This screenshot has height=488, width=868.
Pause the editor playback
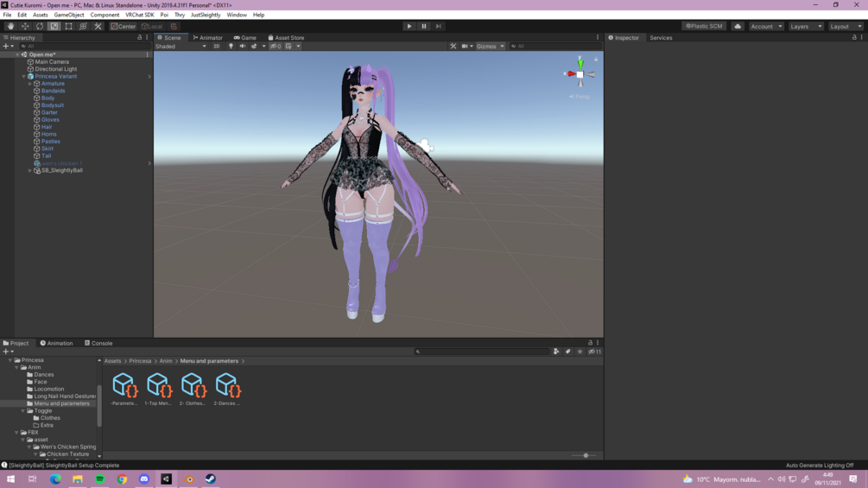tap(424, 26)
